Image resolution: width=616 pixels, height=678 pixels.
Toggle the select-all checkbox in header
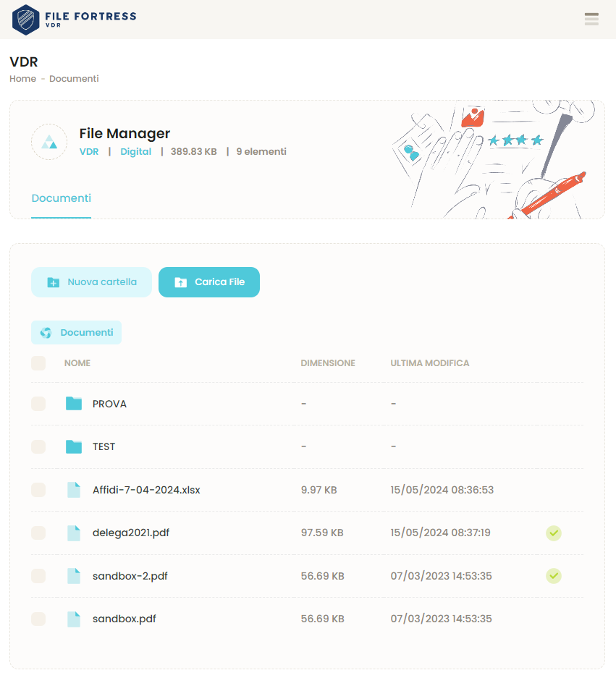pyautogui.click(x=38, y=363)
